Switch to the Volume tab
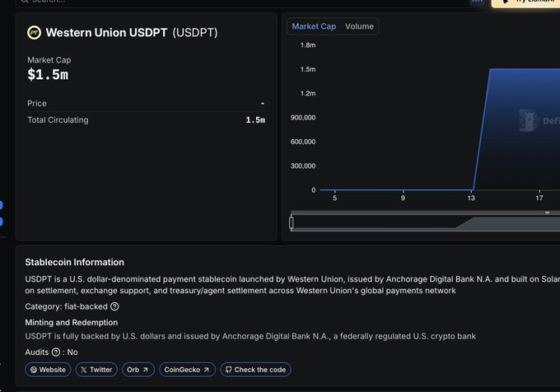The height and width of the screenshot is (392, 560). click(359, 26)
